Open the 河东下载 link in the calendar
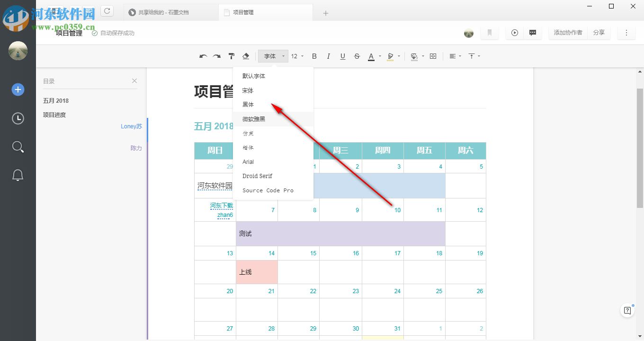 [222, 206]
